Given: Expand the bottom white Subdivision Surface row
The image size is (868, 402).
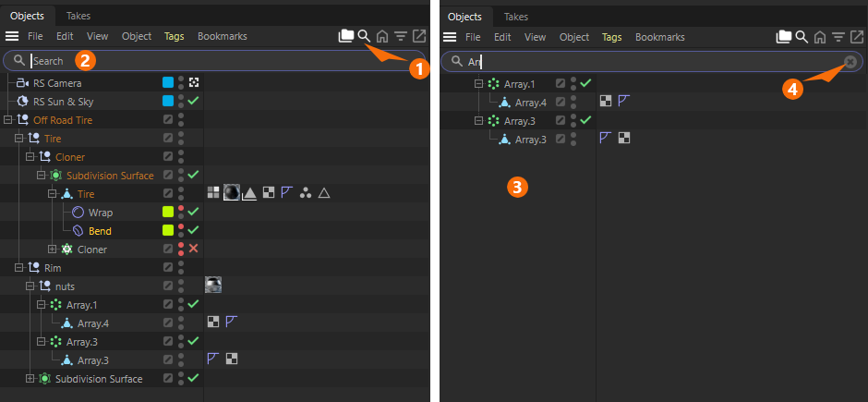Looking at the screenshot, I should pyautogui.click(x=30, y=379).
